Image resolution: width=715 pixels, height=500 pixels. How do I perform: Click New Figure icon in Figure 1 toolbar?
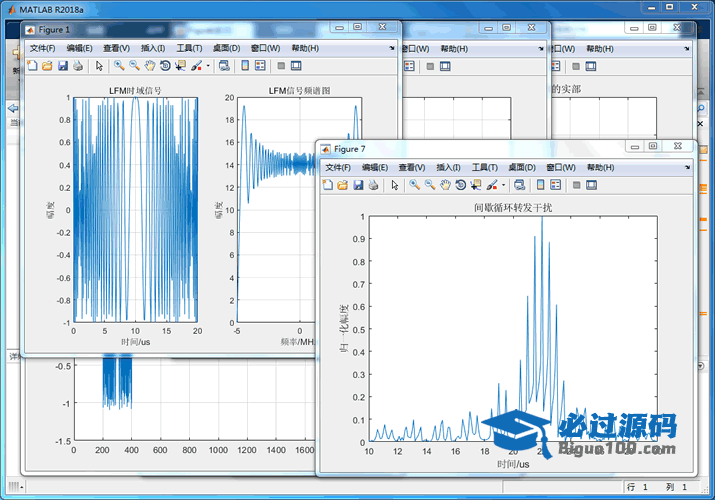(x=32, y=66)
